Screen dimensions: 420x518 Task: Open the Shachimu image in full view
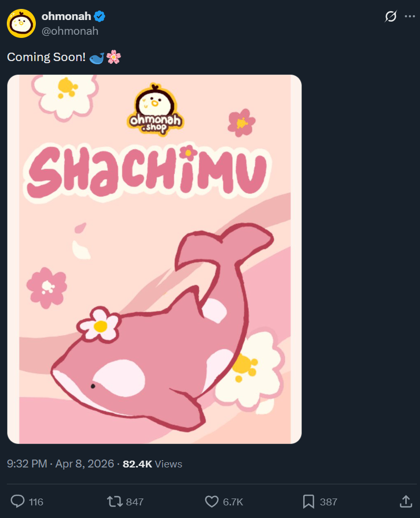(x=155, y=260)
